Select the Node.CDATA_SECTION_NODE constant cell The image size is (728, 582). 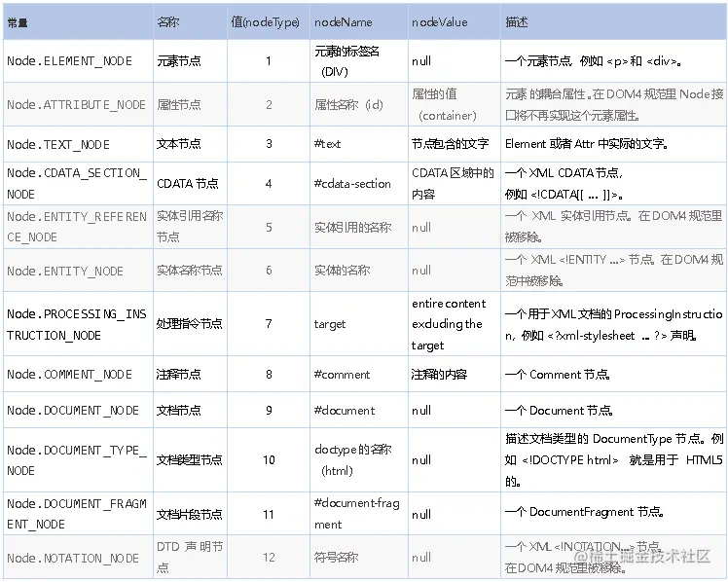pos(78,183)
